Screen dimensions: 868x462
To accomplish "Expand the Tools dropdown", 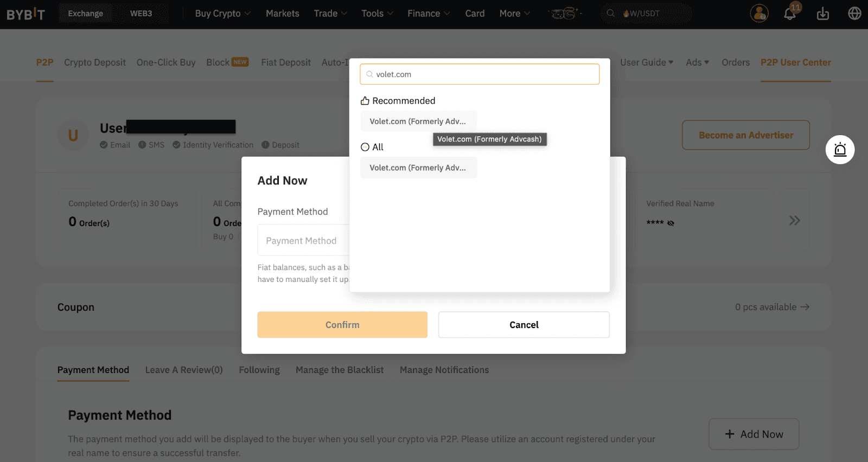I will point(378,14).
